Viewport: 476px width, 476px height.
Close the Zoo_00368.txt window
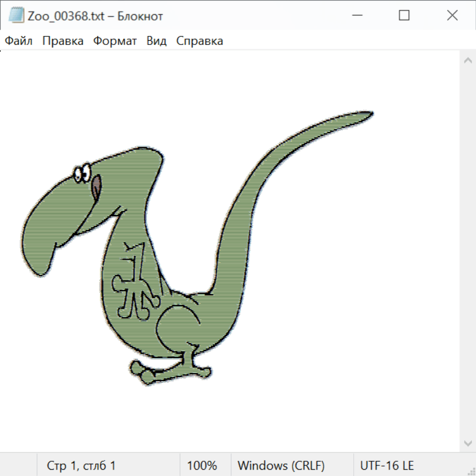coord(452,16)
